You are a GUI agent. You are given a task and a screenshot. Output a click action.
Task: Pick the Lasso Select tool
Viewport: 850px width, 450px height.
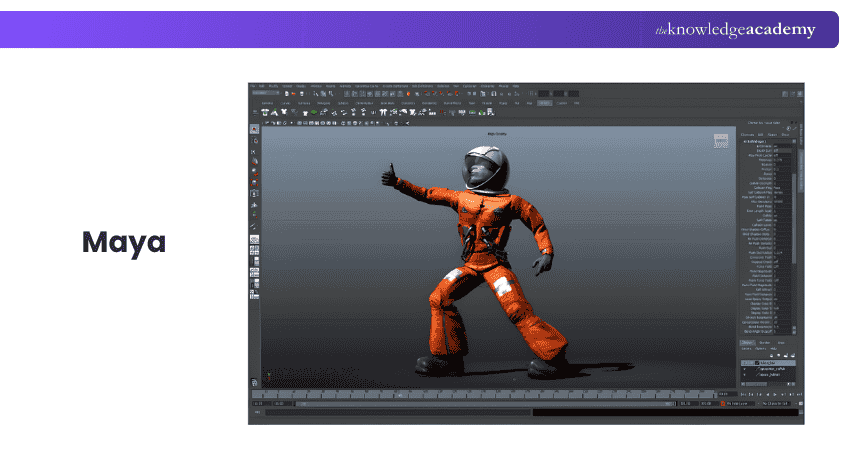pos(254,140)
